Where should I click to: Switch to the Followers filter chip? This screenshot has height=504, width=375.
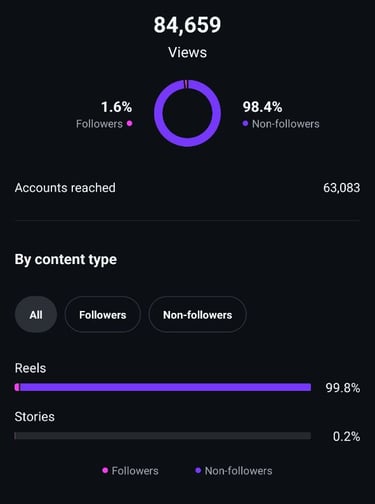pyautogui.click(x=103, y=314)
